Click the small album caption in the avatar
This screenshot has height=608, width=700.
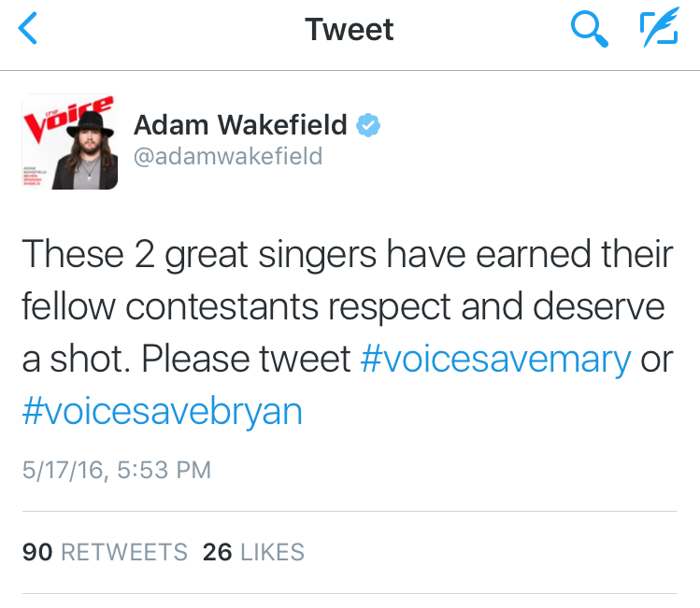point(35,177)
